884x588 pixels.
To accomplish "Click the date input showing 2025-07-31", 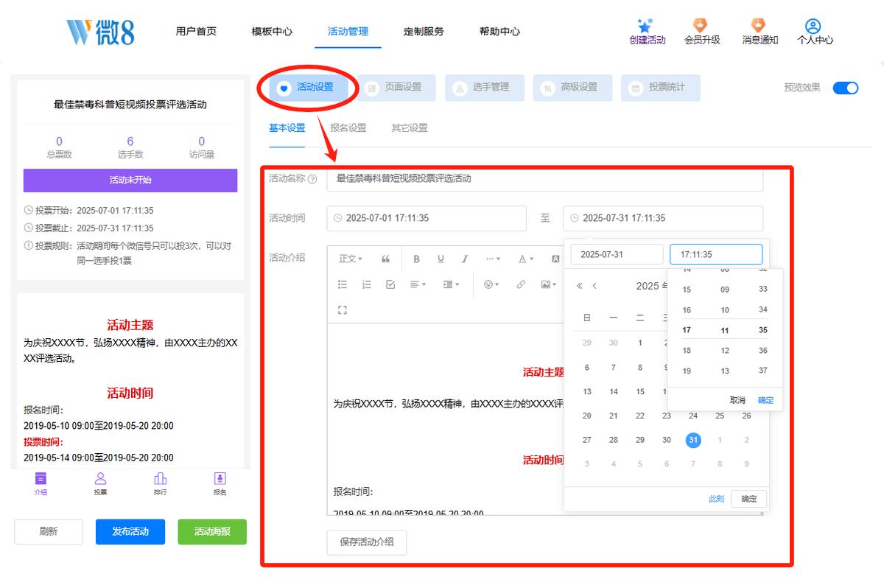I will click(617, 254).
